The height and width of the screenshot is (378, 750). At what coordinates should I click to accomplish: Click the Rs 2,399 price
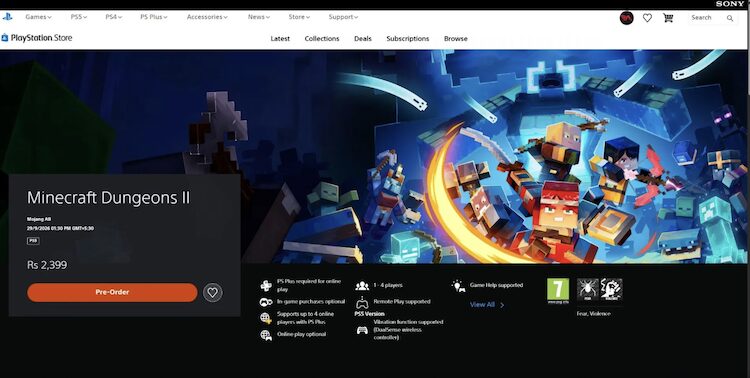(x=47, y=265)
